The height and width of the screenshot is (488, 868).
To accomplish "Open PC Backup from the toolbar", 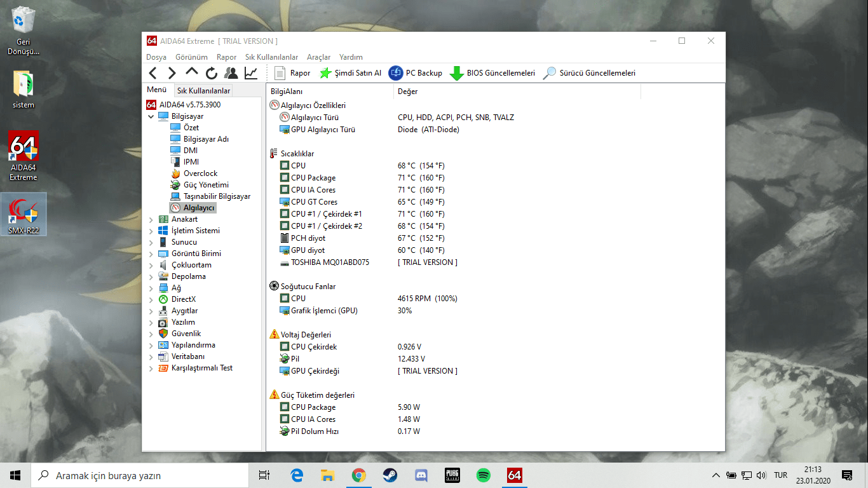I will pos(416,73).
